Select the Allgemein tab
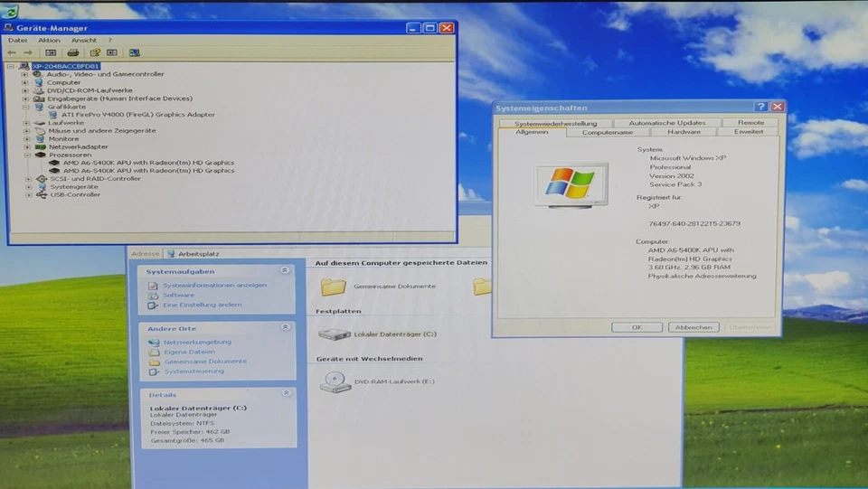The image size is (868, 489). click(x=532, y=132)
